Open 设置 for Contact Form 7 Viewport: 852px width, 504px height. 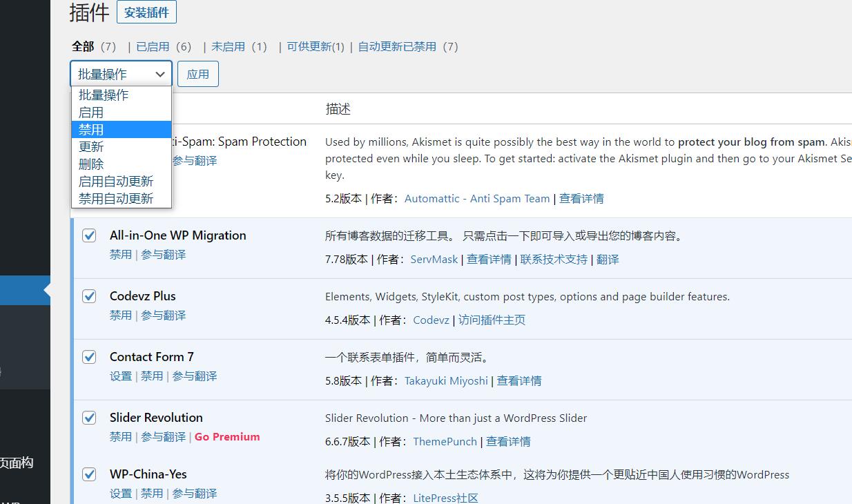click(x=121, y=376)
